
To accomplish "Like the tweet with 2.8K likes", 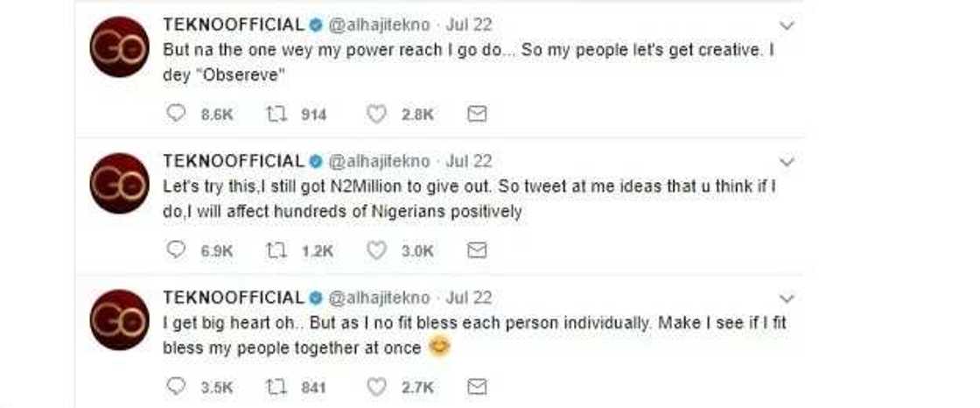I will (377, 114).
